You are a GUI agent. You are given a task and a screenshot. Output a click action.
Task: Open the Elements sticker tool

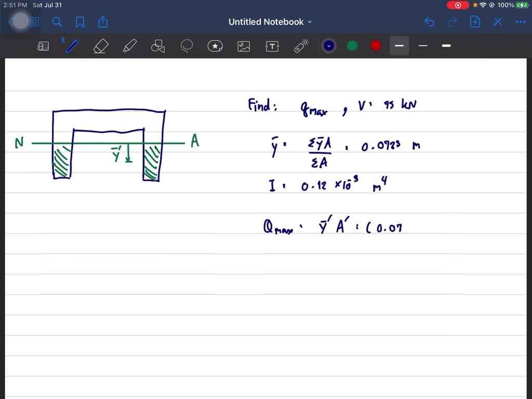click(215, 46)
